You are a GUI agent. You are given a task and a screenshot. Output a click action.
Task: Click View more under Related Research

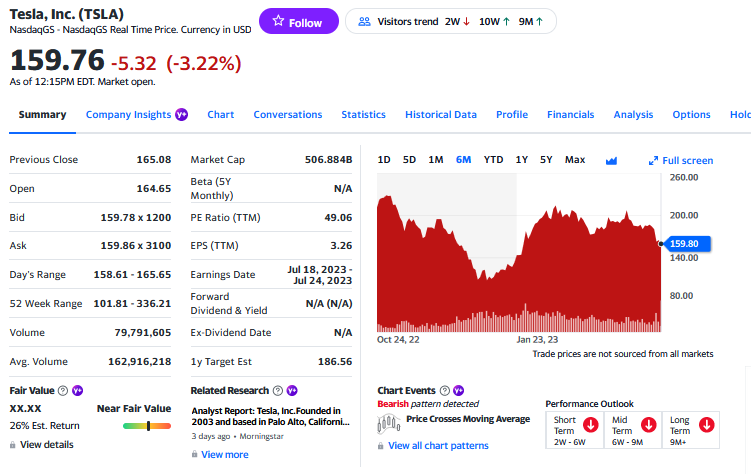(225, 455)
